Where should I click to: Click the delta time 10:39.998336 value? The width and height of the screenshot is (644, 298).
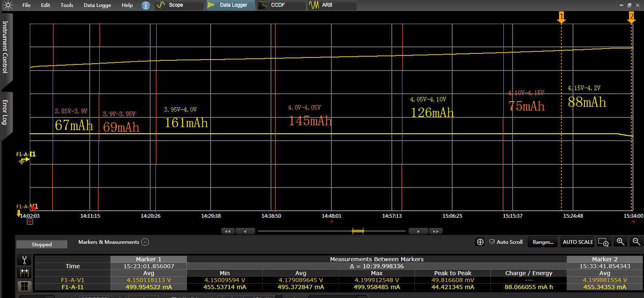[x=377, y=266]
